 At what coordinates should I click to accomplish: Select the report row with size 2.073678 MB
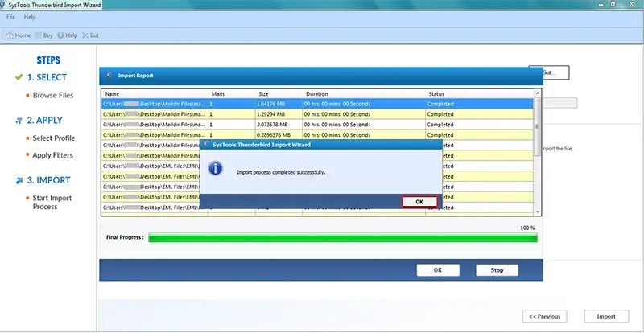click(x=317, y=125)
